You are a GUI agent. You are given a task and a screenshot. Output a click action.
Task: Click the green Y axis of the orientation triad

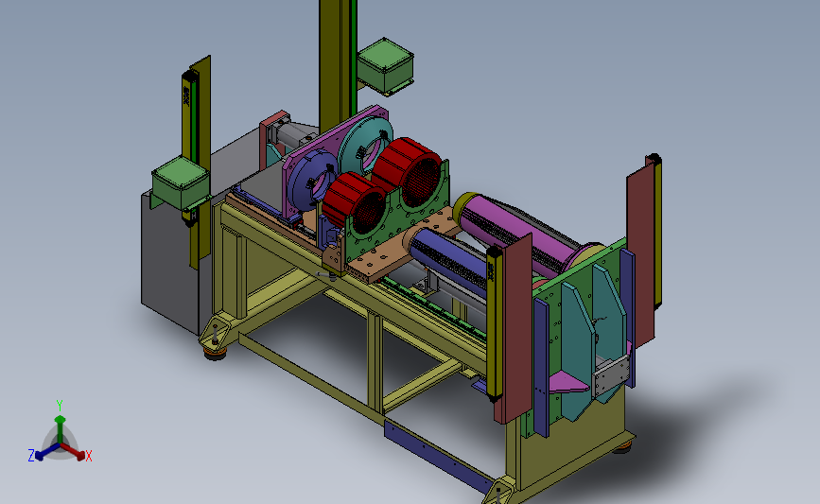tap(60, 428)
